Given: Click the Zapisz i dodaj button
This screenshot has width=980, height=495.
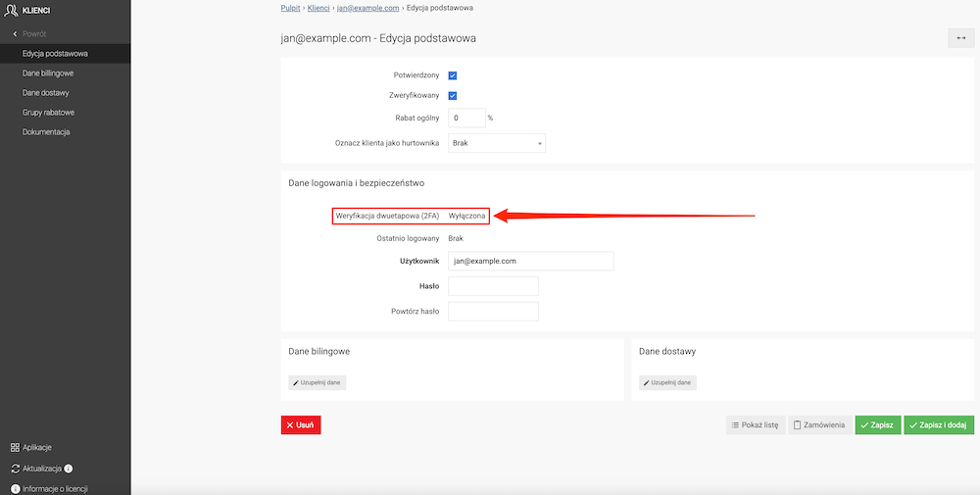Looking at the screenshot, I should tap(939, 425).
